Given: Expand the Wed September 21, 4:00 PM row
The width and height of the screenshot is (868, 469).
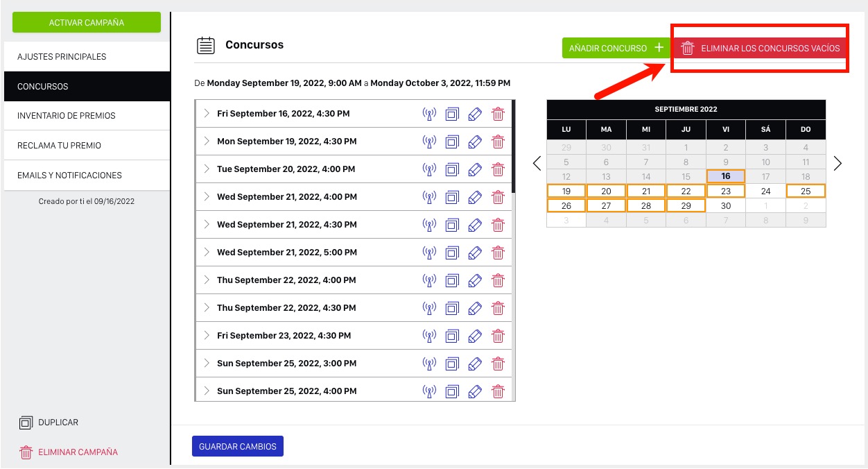Looking at the screenshot, I should (x=207, y=196).
